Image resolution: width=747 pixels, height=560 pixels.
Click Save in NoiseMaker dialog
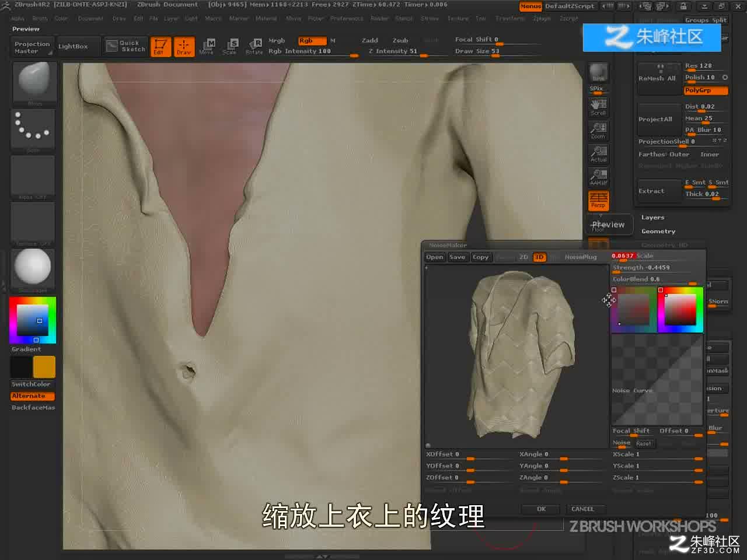click(458, 257)
